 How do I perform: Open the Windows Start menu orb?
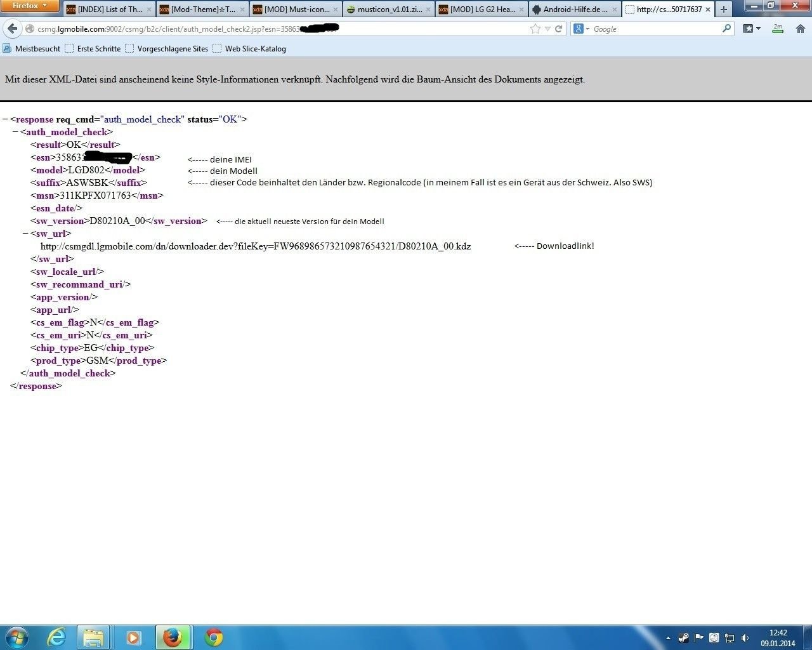tap(16, 637)
